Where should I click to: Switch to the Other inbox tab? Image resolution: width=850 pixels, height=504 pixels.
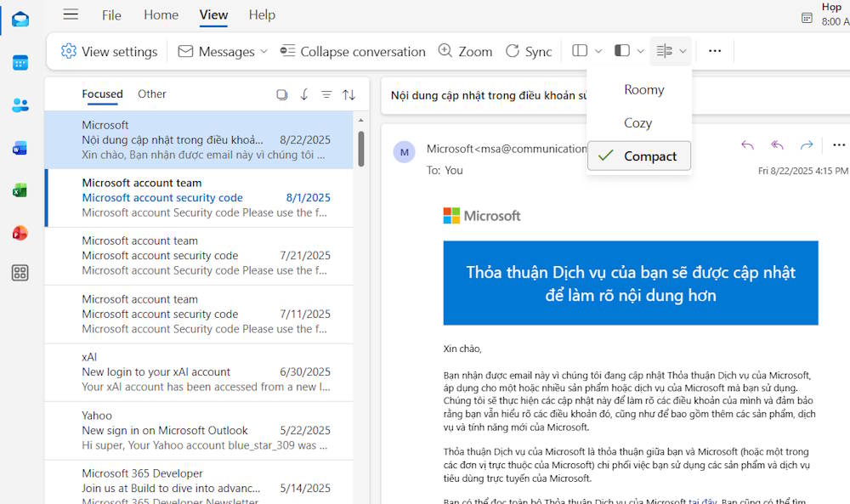point(152,93)
